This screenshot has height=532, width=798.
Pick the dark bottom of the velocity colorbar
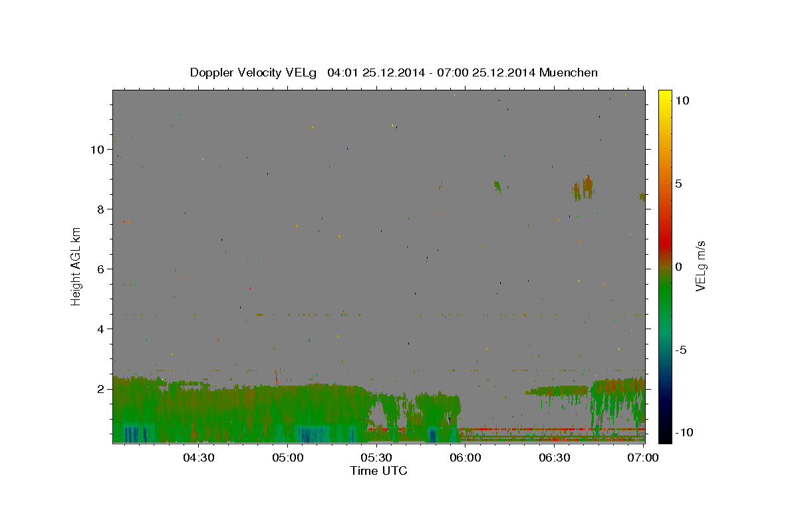tap(665, 434)
